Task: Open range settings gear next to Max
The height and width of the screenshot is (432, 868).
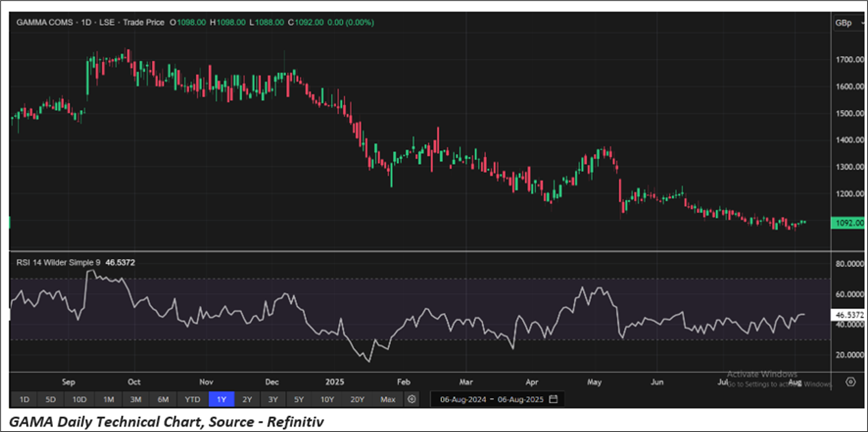Action: pyautogui.click(x=412, y=399)
